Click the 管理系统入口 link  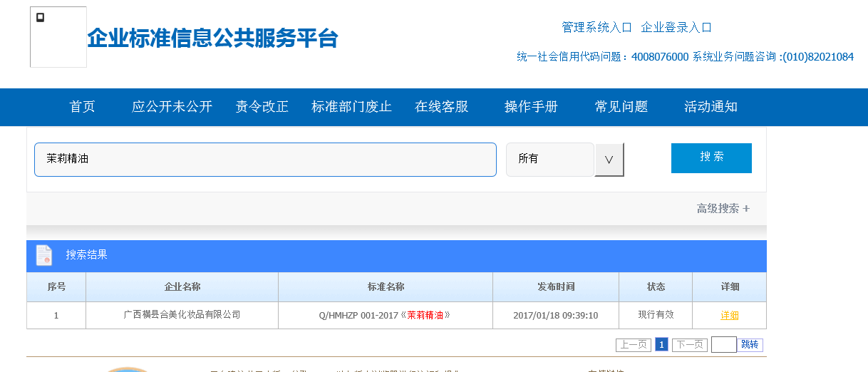point(596,28)
